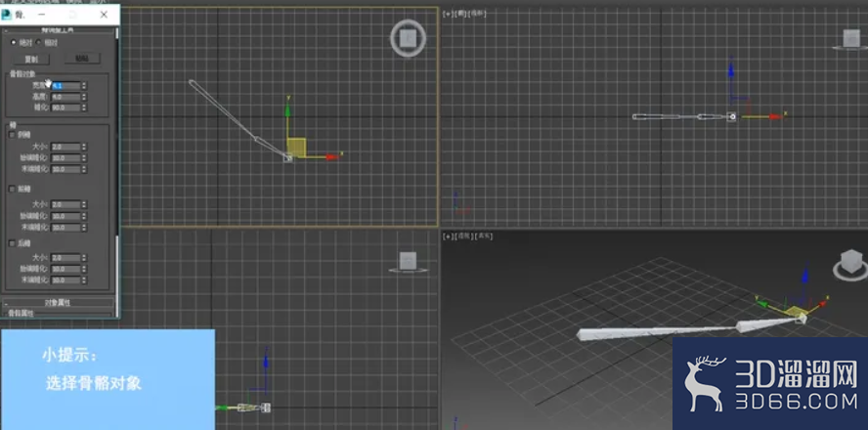
Task: Click the green Y-axis arrow in active viewport
Action: pyautogui.click(x=287, y=109)
